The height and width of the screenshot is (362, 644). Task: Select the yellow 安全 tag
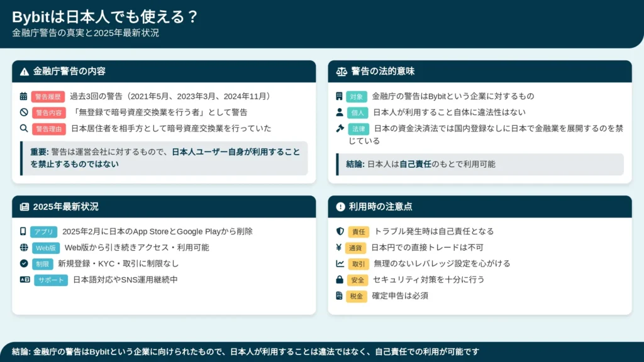tap(357, 280)
